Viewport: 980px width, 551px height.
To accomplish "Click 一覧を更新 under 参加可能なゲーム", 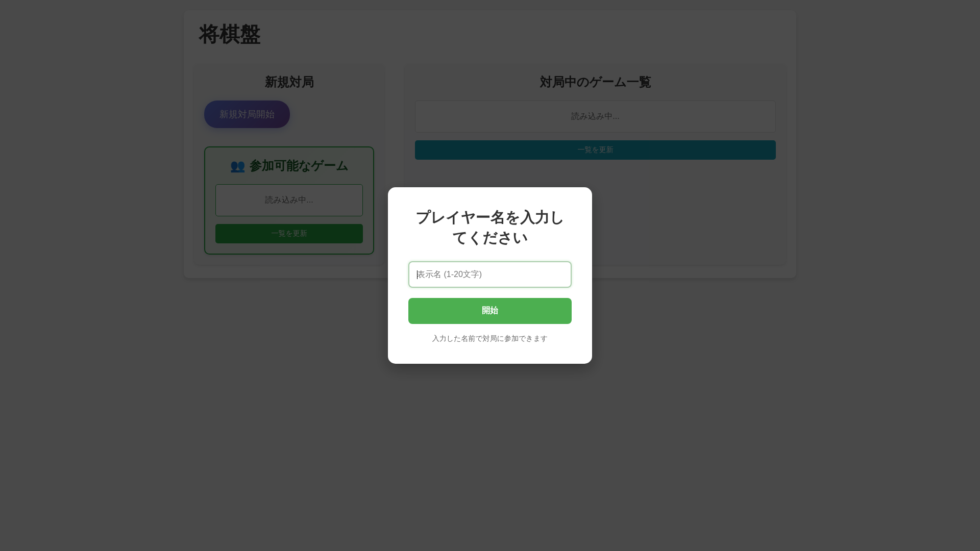I will (x=289, y=234).
